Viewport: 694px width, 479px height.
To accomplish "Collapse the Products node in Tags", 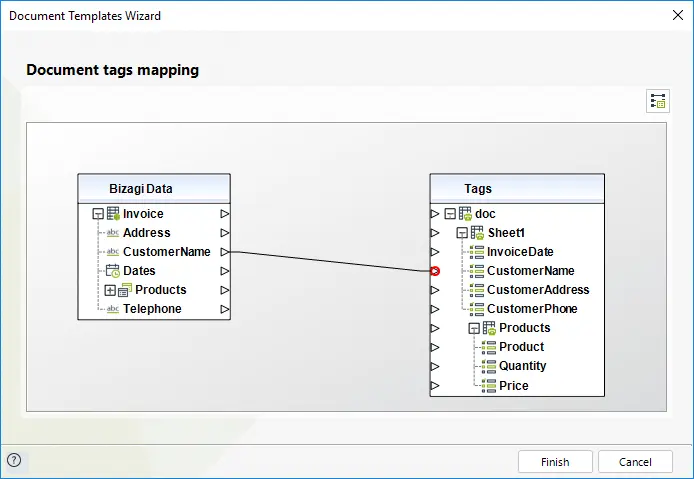I will pyautogui.click(x=474, y=328).
